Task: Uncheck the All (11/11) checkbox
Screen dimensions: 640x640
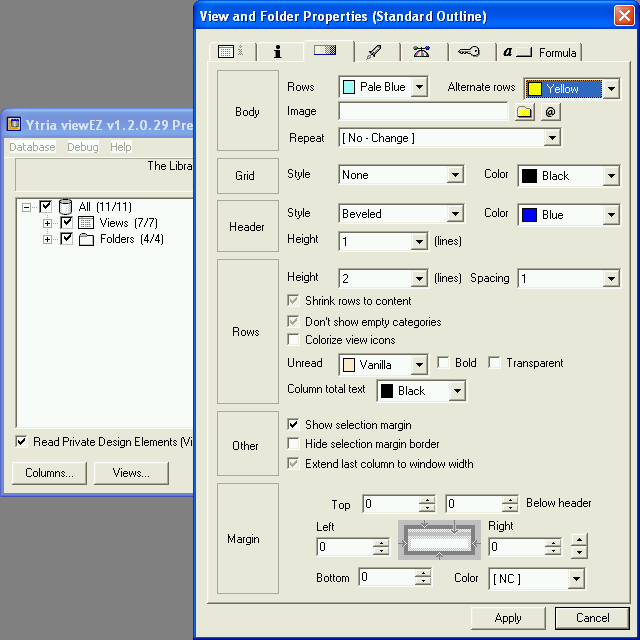Action: pos(46,206)
